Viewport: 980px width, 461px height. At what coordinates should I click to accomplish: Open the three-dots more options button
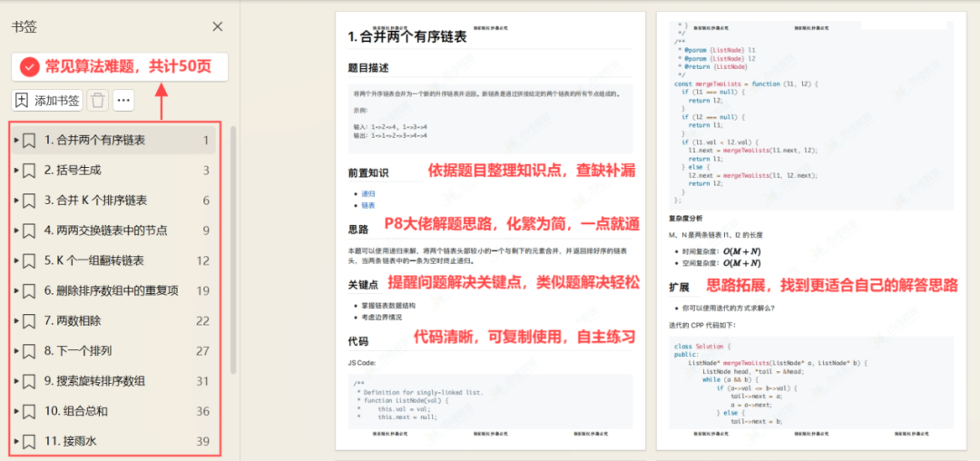click(x=123, y=100)
